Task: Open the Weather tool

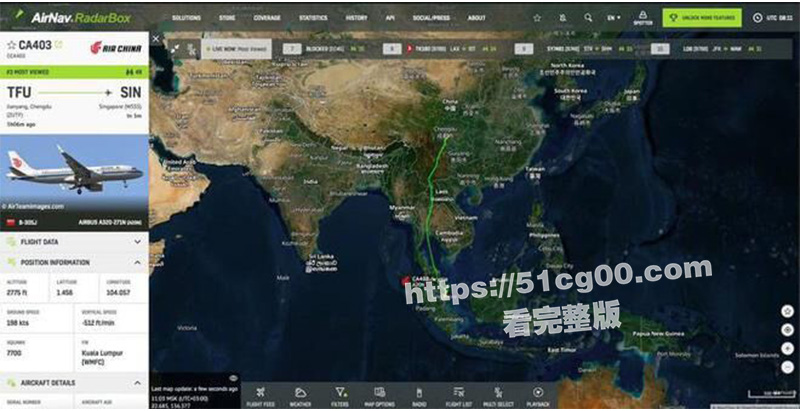Action: coord(301,397)
